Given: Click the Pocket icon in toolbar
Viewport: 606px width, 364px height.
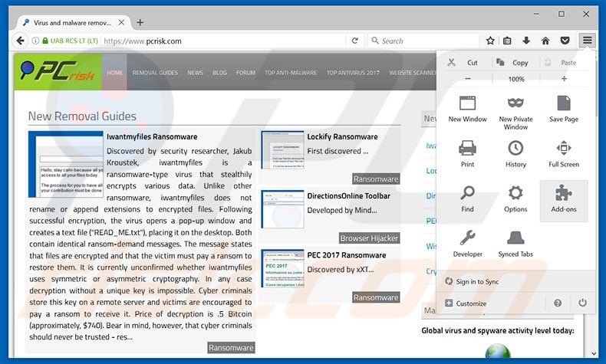Looking at the screenshot, I should coord(565,41).
